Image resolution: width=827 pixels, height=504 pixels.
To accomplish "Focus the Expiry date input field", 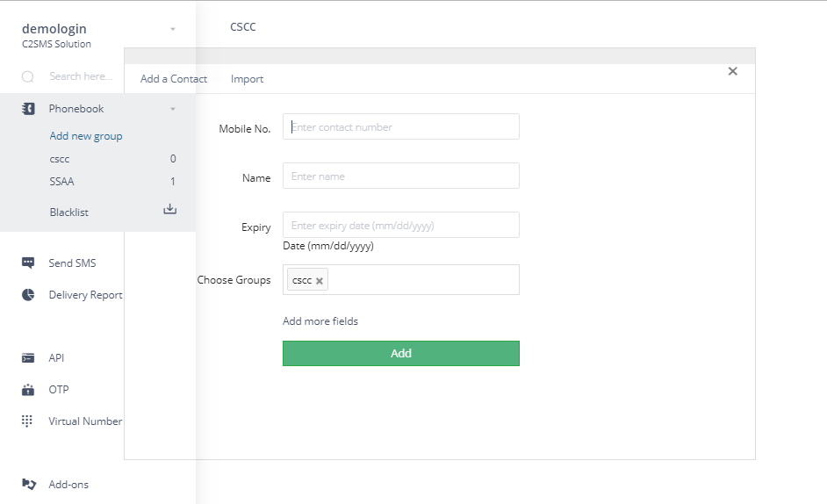I will point(401,225).
